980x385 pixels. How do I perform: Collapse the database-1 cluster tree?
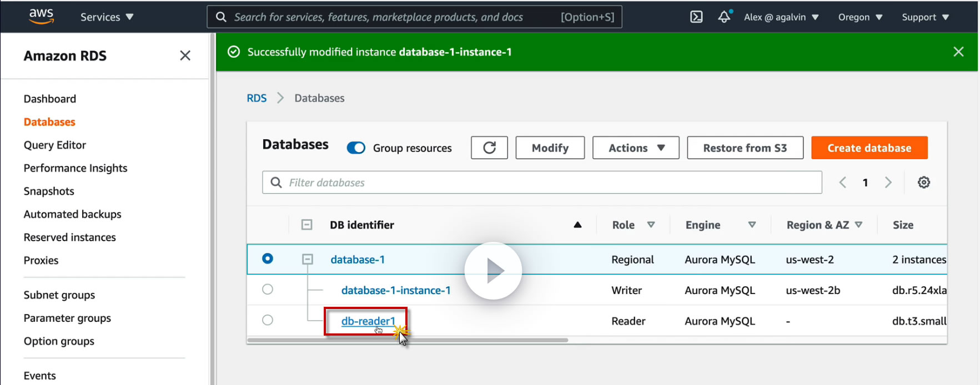pyautogui.click(x=307, y=259)
